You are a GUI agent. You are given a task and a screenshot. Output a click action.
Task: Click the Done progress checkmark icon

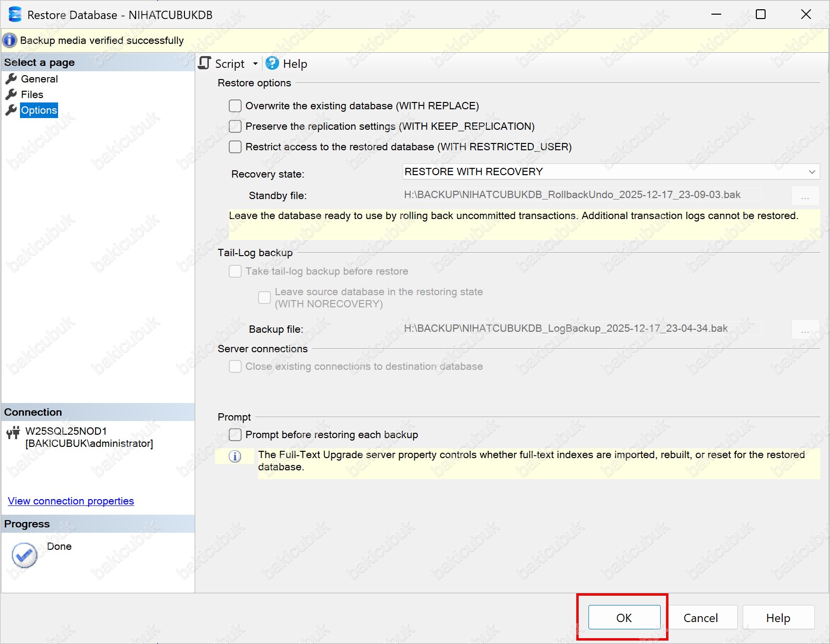(x=24, y=555)
